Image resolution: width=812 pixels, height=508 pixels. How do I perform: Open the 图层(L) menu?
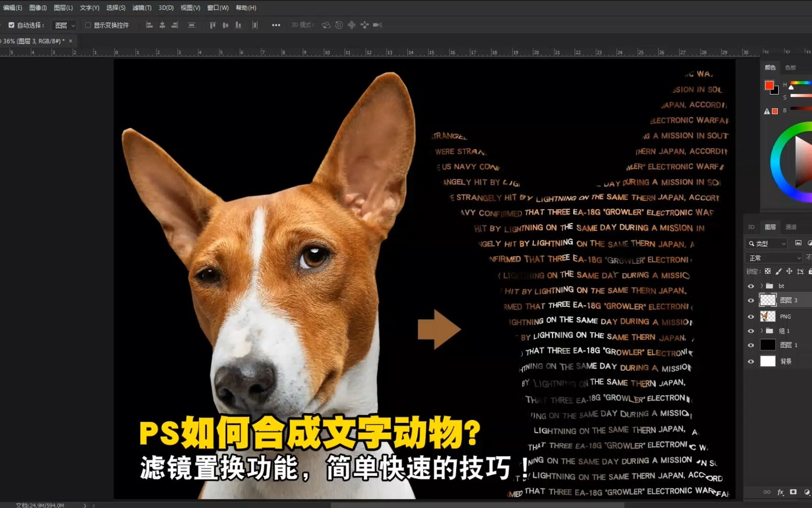63,8
